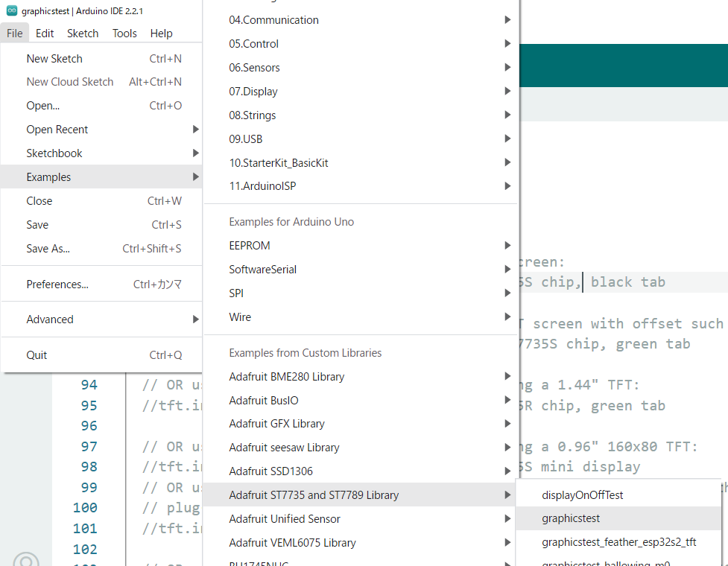Image resolution: width=728 pixels, height=566 pixels.
Task: Expand 08.Strings examples
Action: (x=361, y=115)
